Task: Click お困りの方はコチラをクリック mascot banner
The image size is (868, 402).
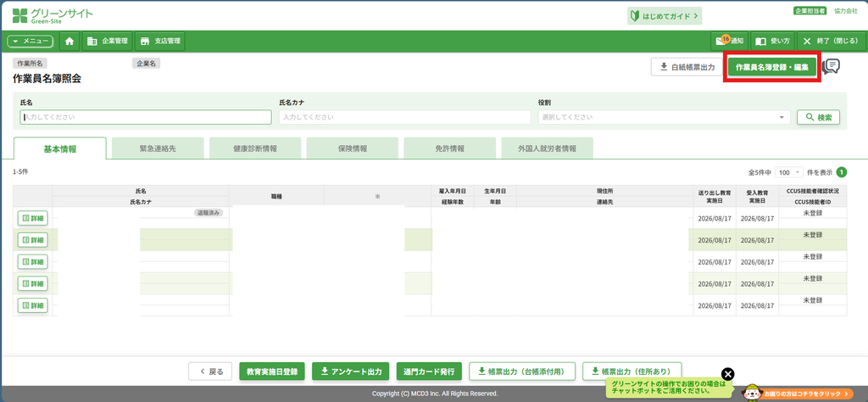Action: tap(798, 392)
